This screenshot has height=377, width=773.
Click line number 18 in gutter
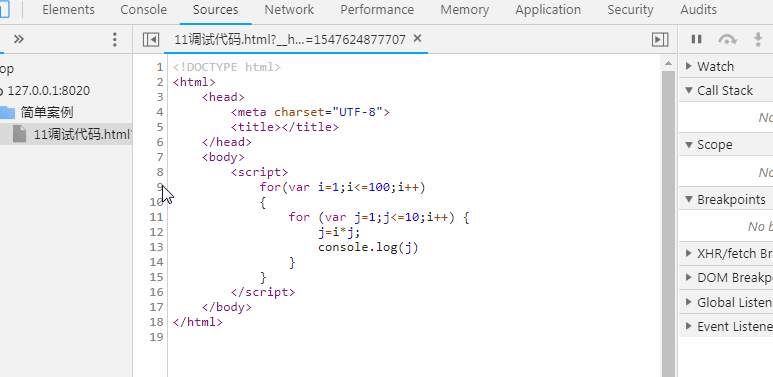coord(156,322)
